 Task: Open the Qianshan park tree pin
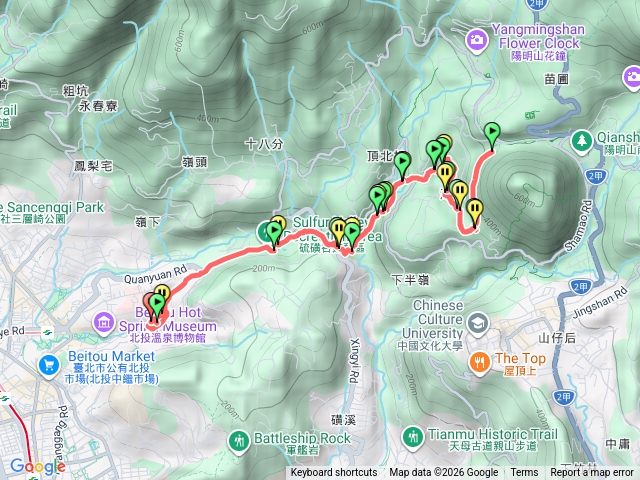[582, 141]
